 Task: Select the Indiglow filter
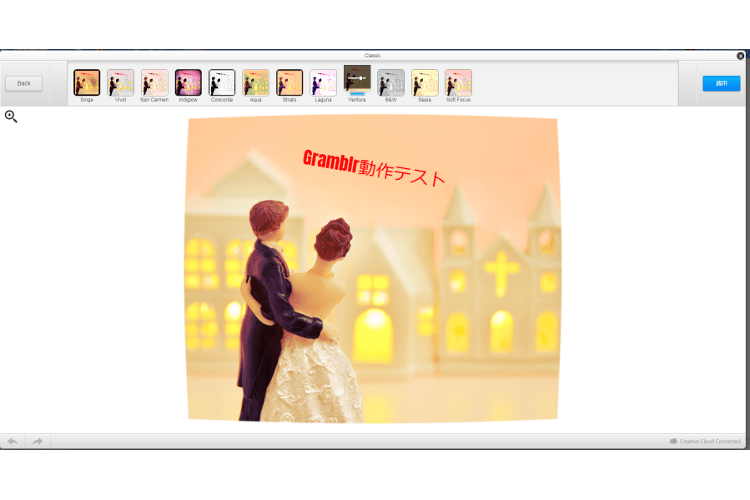coord(188,82)
